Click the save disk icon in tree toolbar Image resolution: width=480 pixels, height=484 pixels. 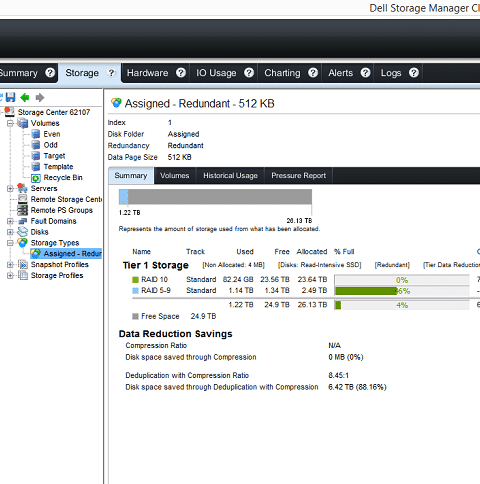click(x=10, y=97)
